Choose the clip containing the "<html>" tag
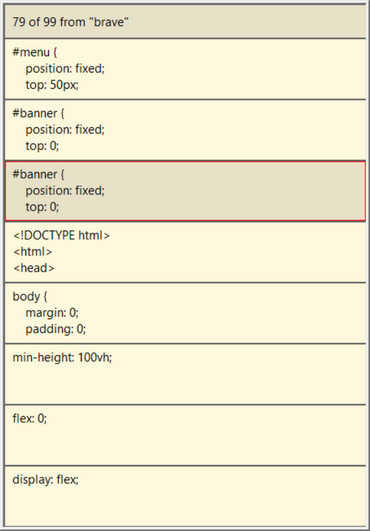This screenshot has width=370, height=531. (x=185, y=252)
